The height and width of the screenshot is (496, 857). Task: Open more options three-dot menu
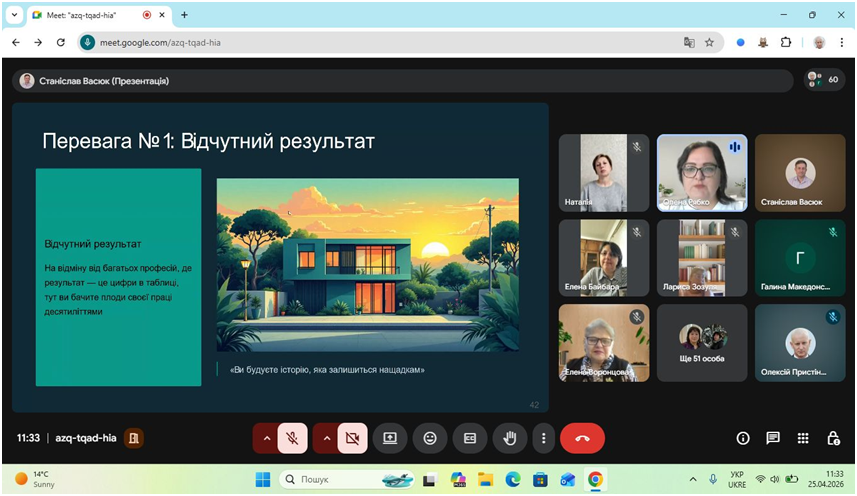pos(543,438)
